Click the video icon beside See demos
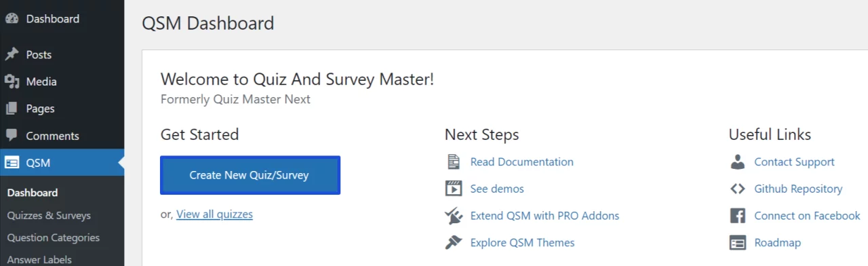The height and width of the screenshot is (266, 868). pos(454,189)
